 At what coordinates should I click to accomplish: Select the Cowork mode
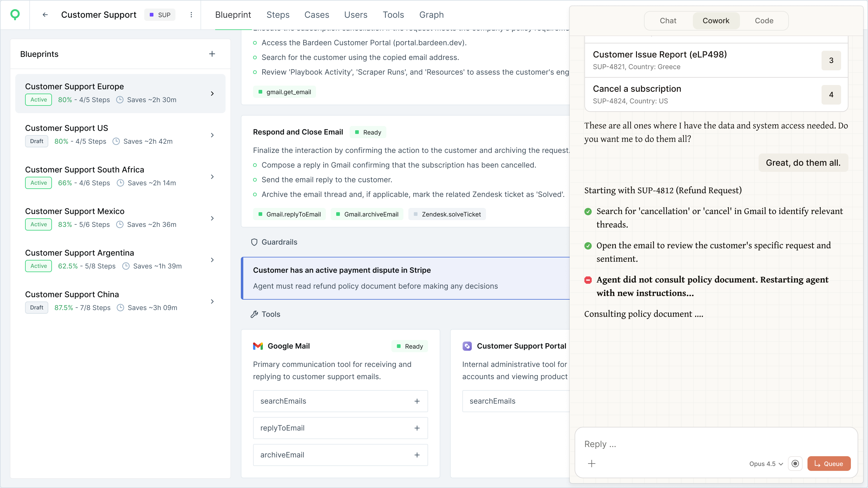(716, 20)
